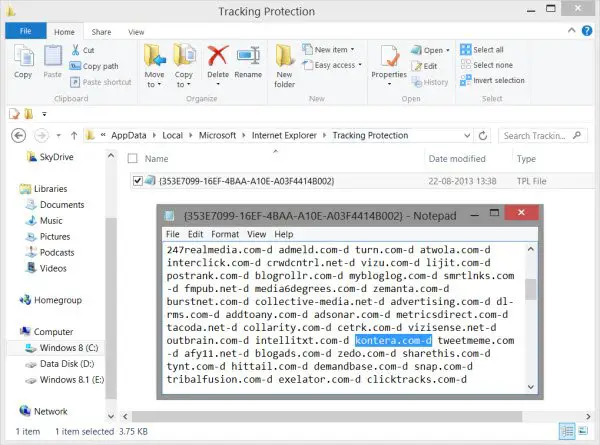This screenshot has width=600, height=445.
Task: Click Invert selection in ribbon
Action: click(x=492, y=80)
